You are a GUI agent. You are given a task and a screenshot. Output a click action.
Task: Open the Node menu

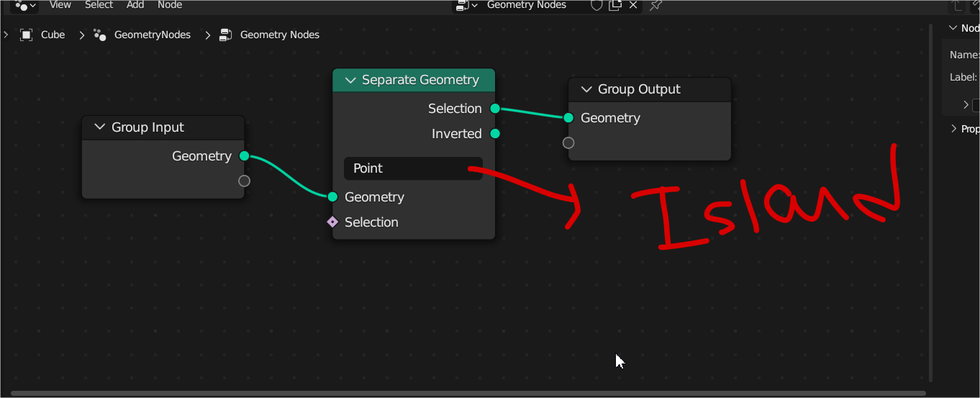170,5
